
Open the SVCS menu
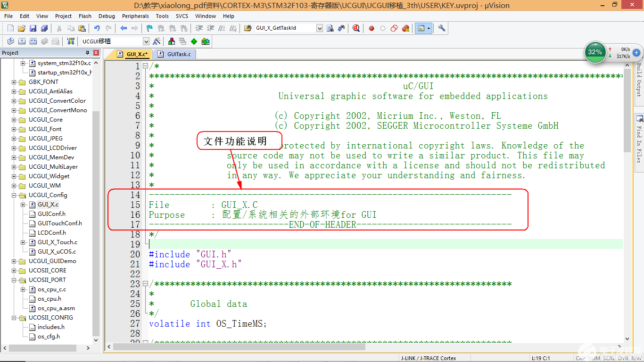coord(182,16)
